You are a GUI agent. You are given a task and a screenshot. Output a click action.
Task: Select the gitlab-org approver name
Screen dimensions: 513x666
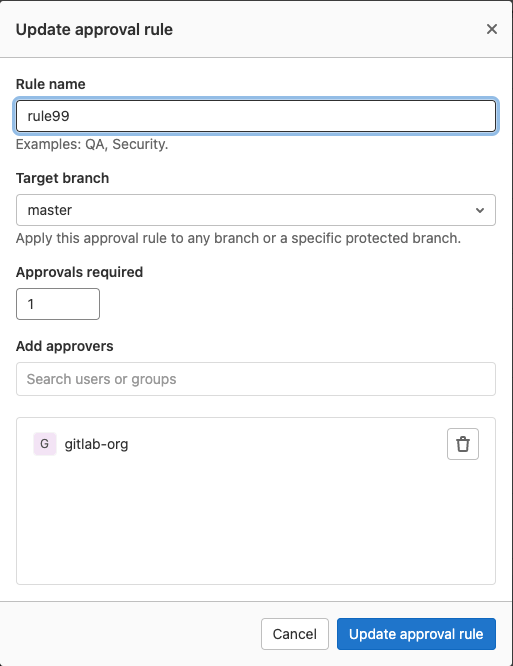(x=96, y=444)
